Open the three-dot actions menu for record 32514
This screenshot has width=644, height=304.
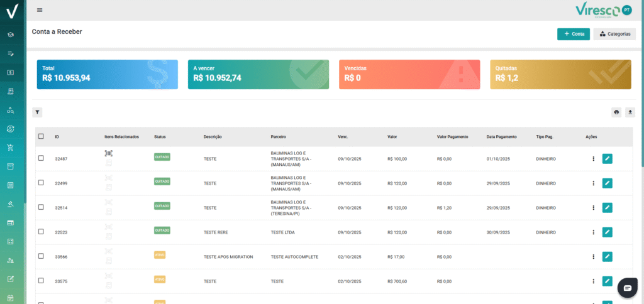(593, 207)
